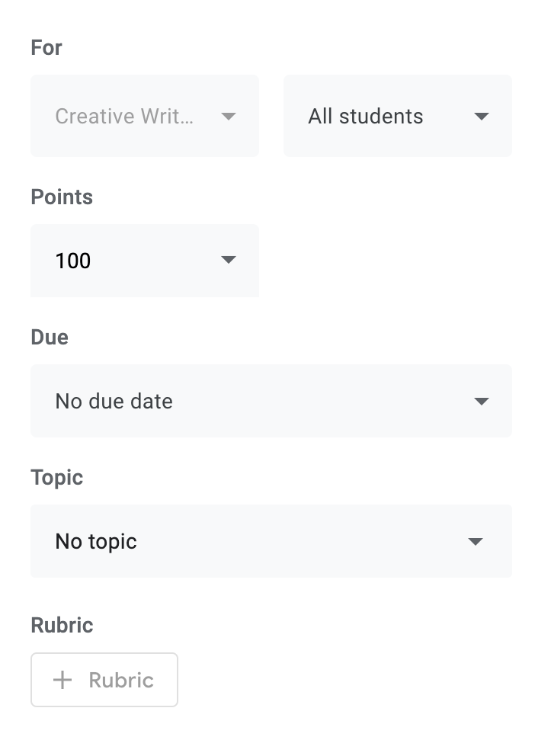The width and height of the screenshot is (535, 756).
Task: Click the arrow next to All students
Action: (481, 117)
